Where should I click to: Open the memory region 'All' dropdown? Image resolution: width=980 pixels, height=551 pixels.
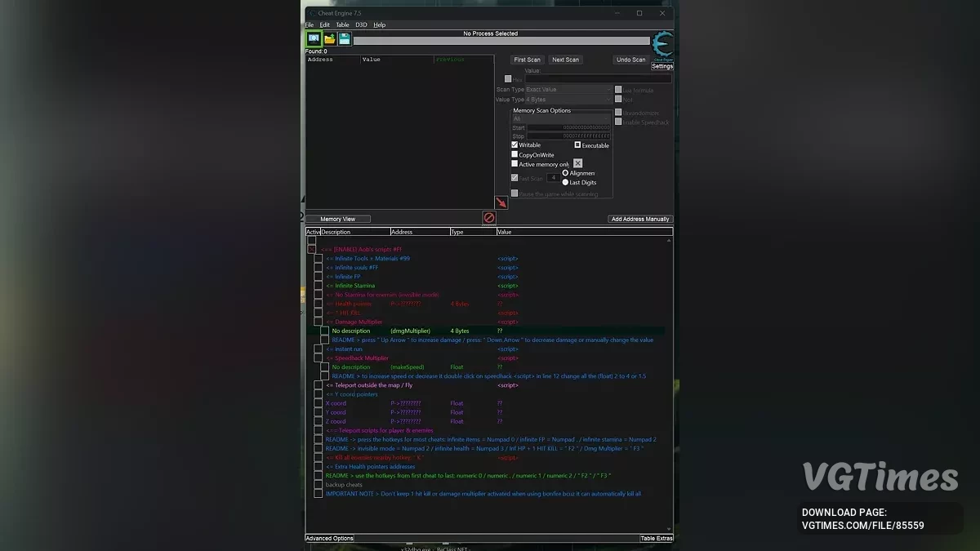click(x=561, y=119)
